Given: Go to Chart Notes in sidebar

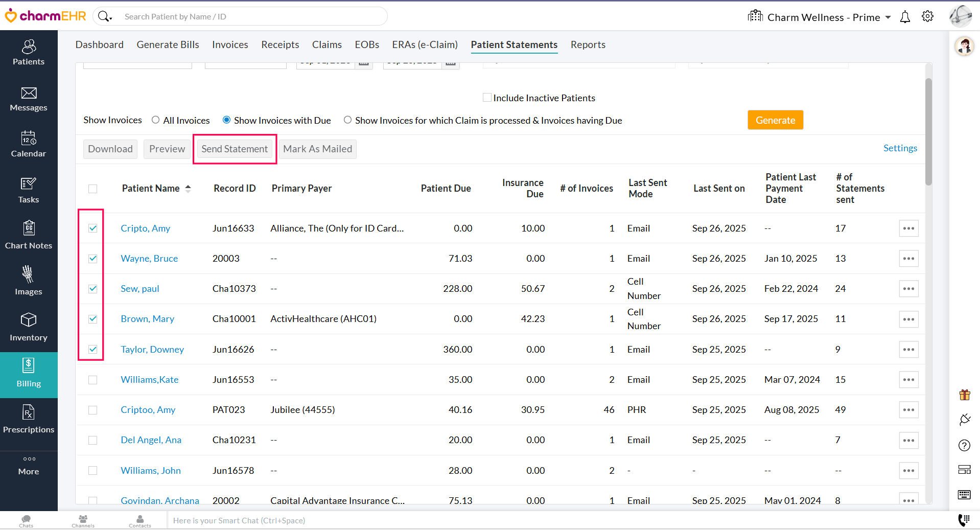Looking at the screenshot, I should (x=29, y=236).
